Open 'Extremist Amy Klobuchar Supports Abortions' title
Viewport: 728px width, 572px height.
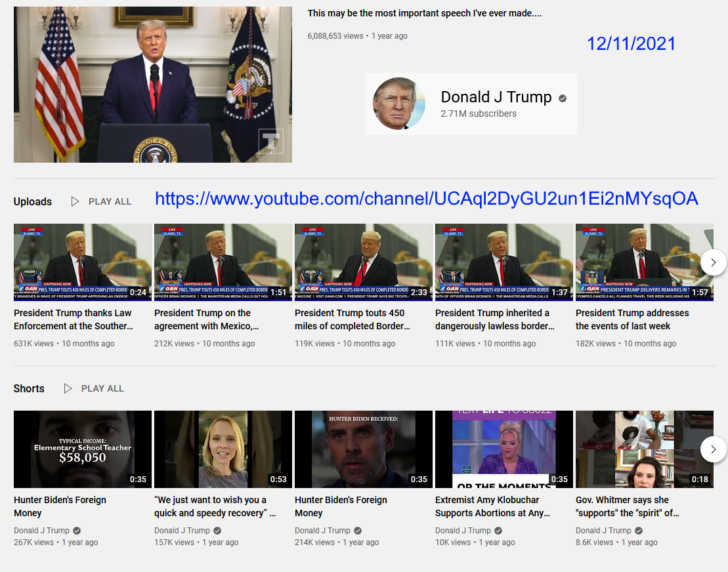[x=492, y=506]
